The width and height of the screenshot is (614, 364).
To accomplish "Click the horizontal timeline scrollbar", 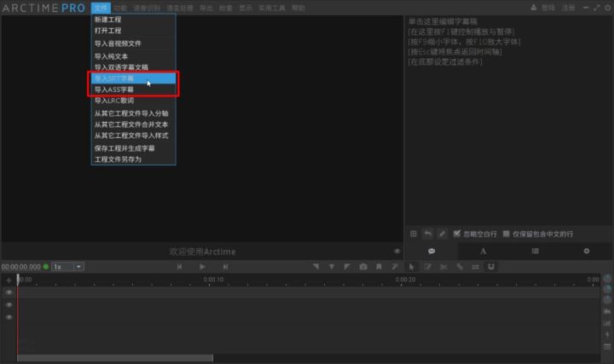I will coord(115,358).
